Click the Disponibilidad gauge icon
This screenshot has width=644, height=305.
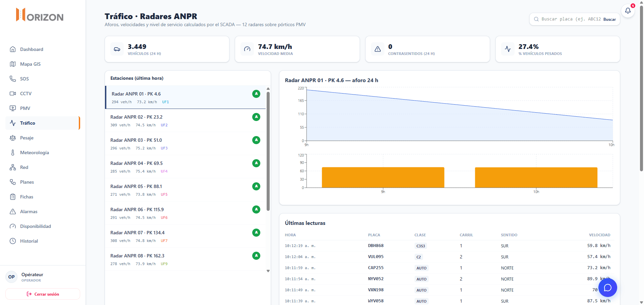(x=13, y=226)
